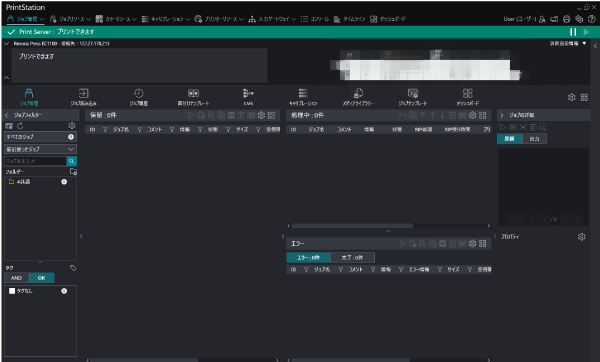Click the gear icon beside the large toolbar
The height and width of the screenshot is (362, 600).
572,97
